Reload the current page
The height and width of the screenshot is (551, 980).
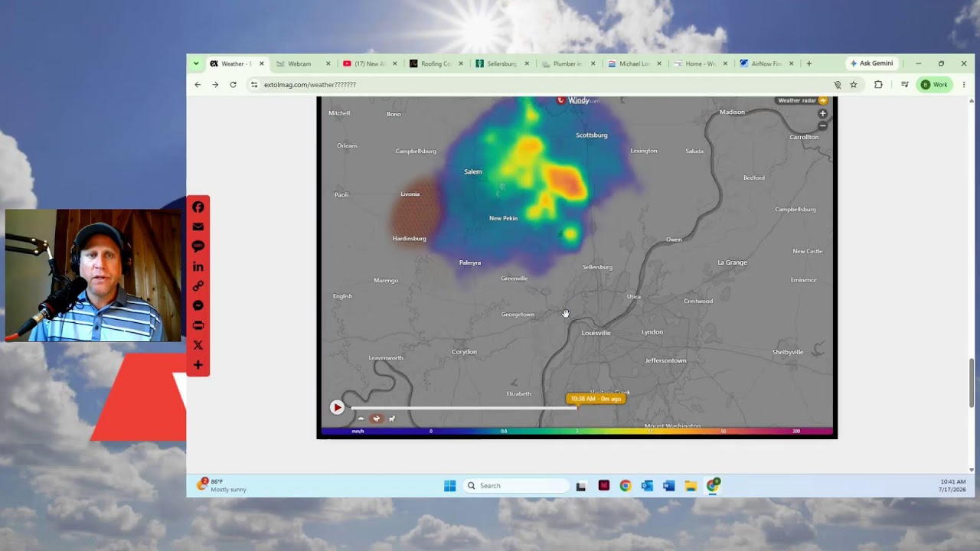233,85
